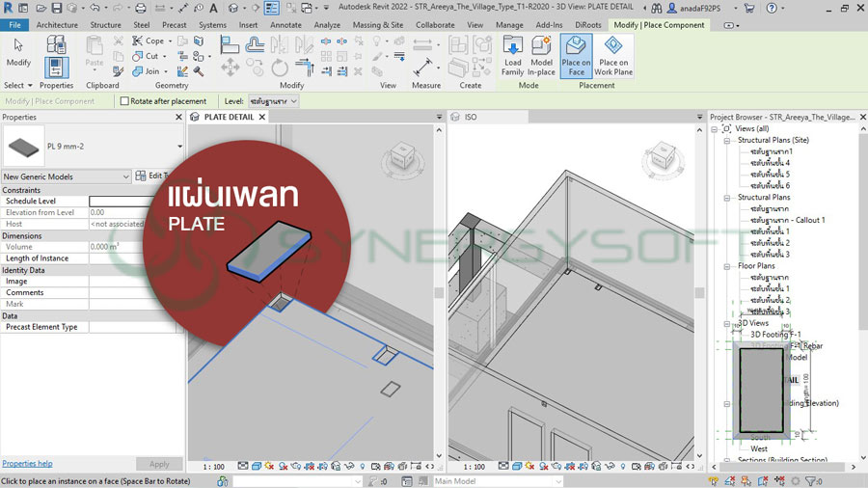Click the ViewCube in ISO view
This screenshot has height=488, width=868.
pos(664,155)
